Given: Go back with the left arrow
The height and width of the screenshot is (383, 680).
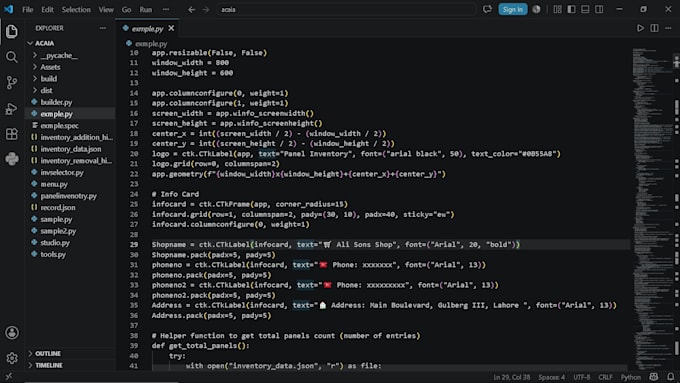Looking at the screenshot, I should (x=191, y=10).
